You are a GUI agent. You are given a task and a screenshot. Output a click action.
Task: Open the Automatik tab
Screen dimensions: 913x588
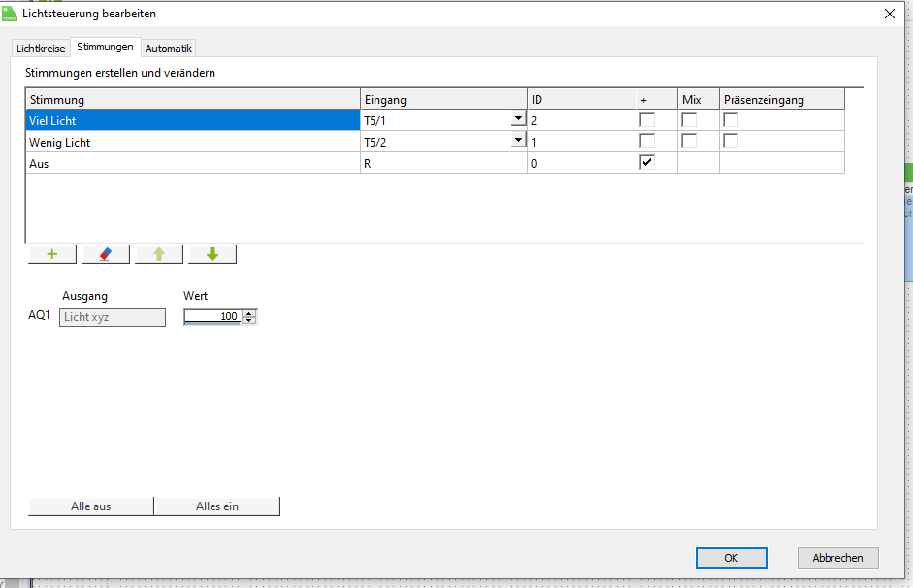point(169,49)
